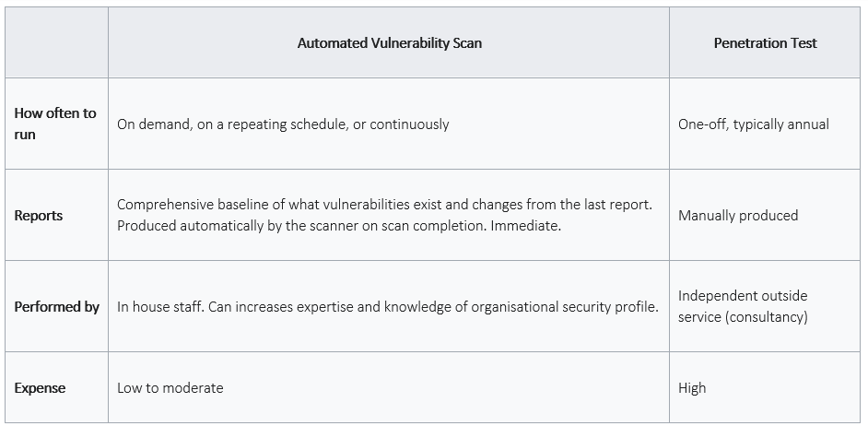868x426 pixels.
Task: Select the "Independent outside" text
Action: click(743, 296)
